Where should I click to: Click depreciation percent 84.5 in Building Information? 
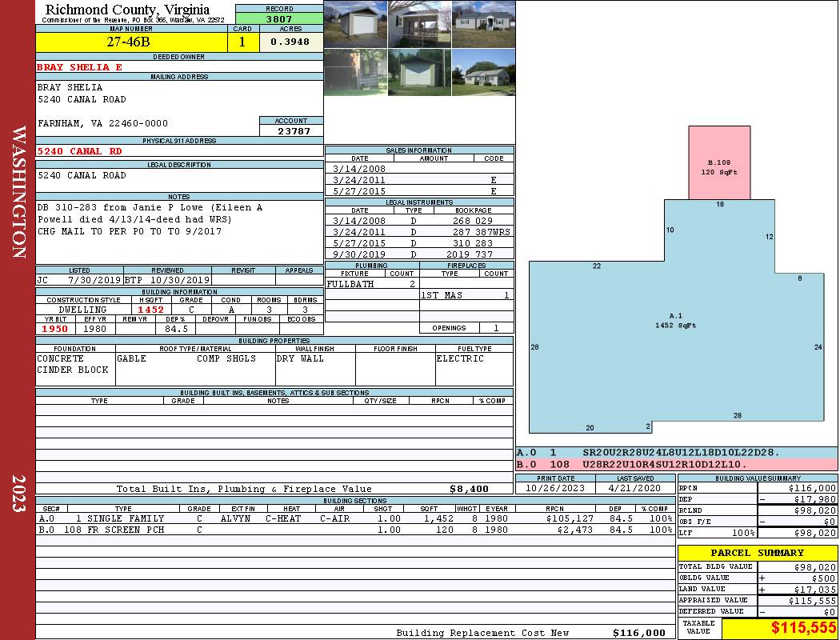(x=176, y=329)
